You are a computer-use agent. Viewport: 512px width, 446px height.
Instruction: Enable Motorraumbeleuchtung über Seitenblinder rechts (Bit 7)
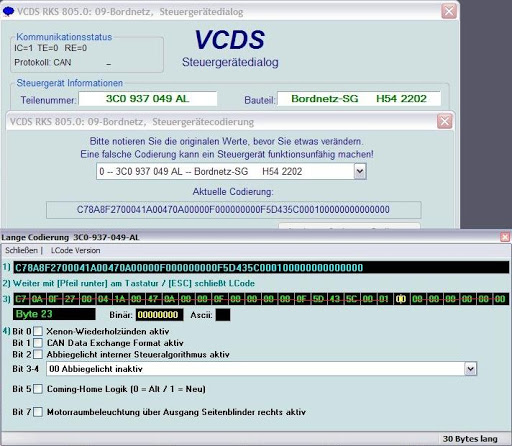point(38,412)
